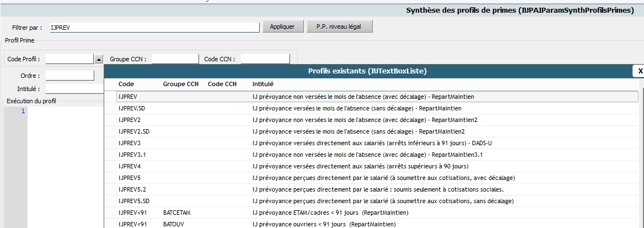The image size is (644, 228).
Task: Sort list by Code column header
Action: tap(126, 84)
